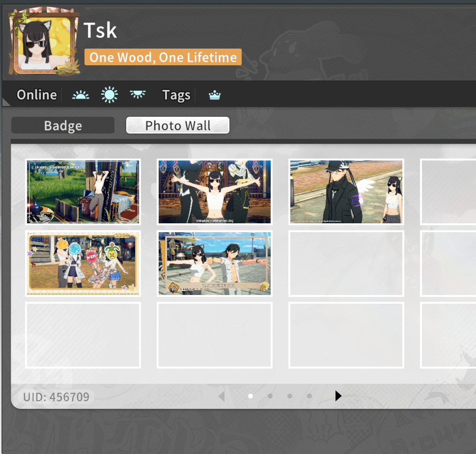Click the Tsk player avatar portrait

[44, 42]
